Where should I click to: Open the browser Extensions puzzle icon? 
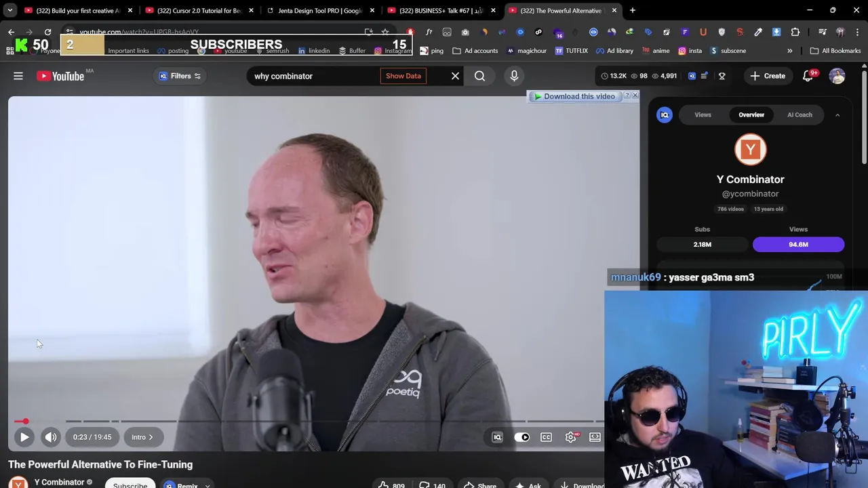(795, 32)
